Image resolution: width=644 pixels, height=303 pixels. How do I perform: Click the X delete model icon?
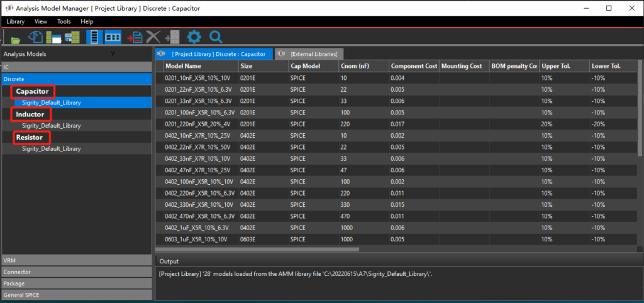(x=153, y=37)
